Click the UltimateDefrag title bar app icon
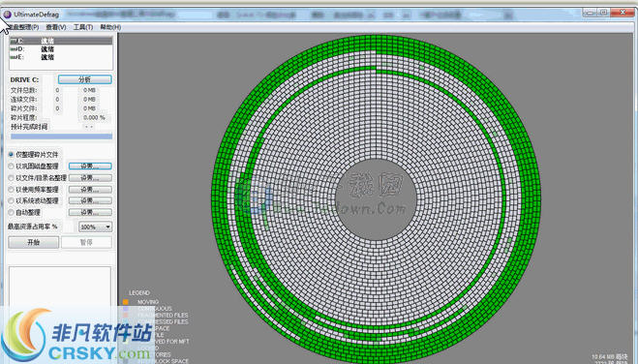The image size is (638, 364). point(7,15)
